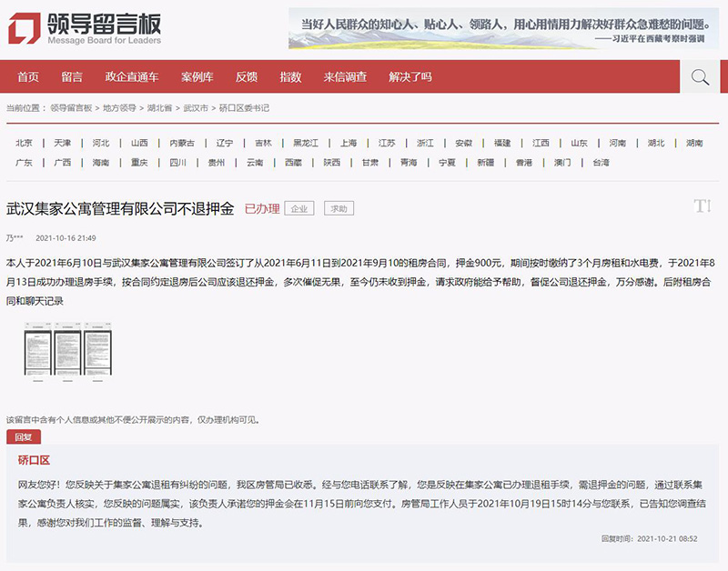The height and width of the screenshot is (571, 728).
Task: Open 政企直通车 in navigation bar
Action: (132, 77)
